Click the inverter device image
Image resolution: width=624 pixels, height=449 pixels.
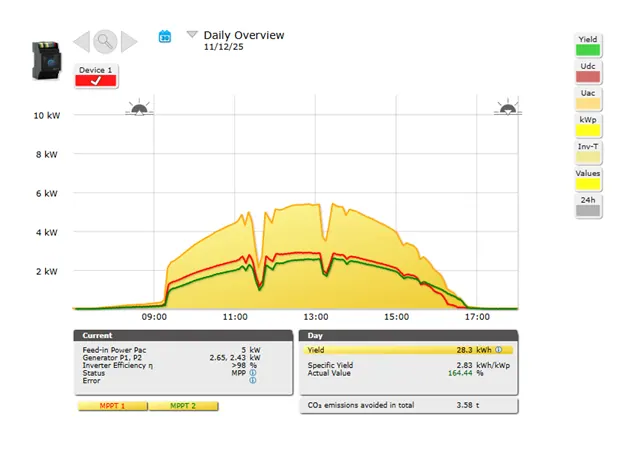coord(47,60)
